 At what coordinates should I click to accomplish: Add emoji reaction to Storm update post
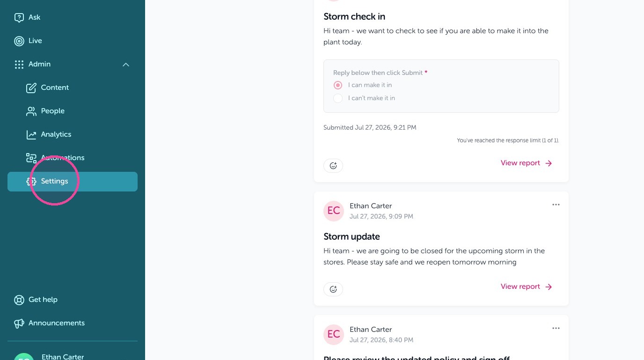333,289
